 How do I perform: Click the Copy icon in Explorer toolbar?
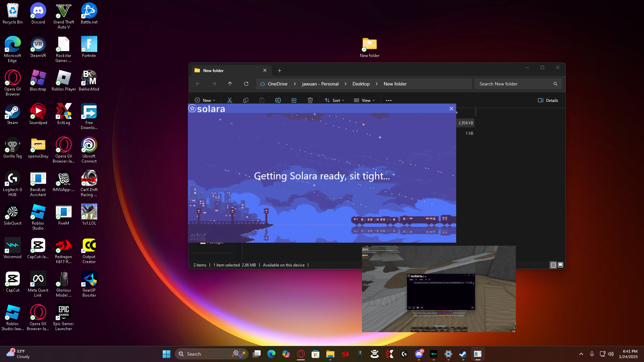tap(246, 100)
